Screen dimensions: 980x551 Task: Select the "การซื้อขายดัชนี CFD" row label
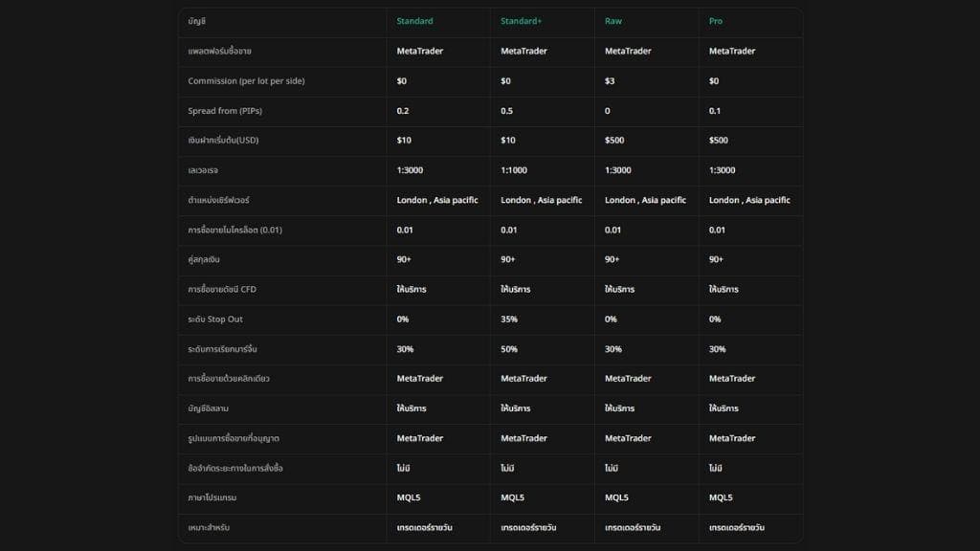pos(222,289)
